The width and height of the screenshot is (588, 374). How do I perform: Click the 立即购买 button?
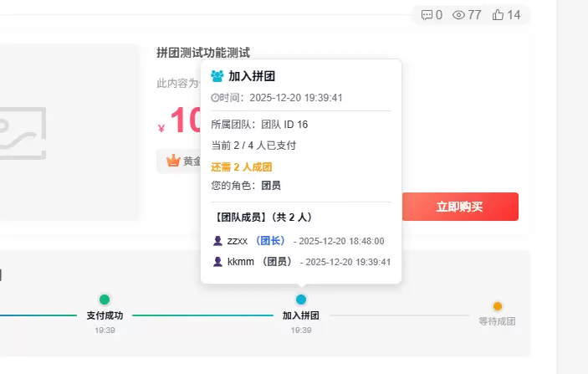[460, 207]
